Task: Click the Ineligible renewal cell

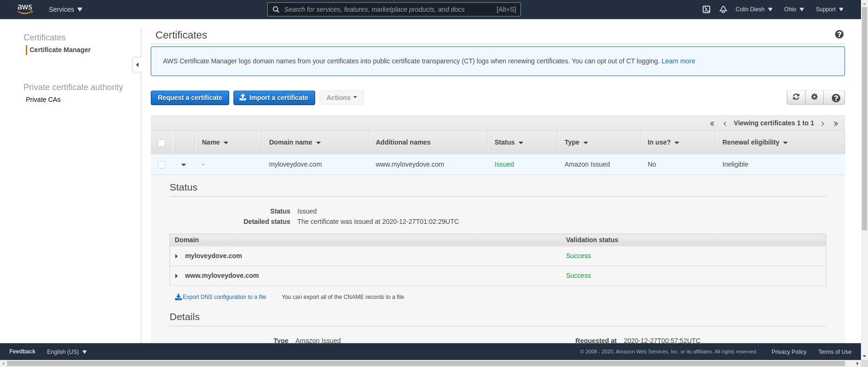Action: 735,164
